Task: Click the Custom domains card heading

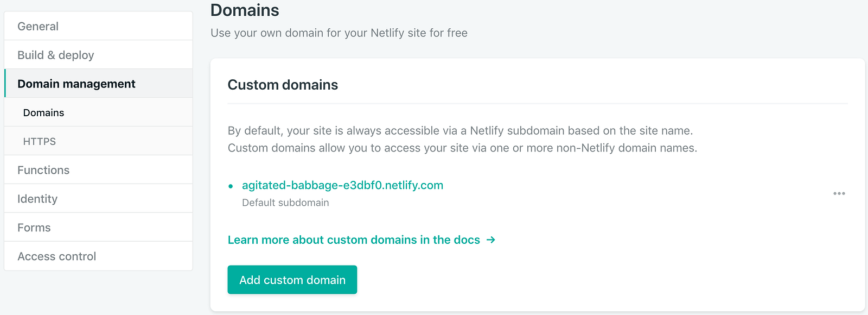Action: click(283, 85)
